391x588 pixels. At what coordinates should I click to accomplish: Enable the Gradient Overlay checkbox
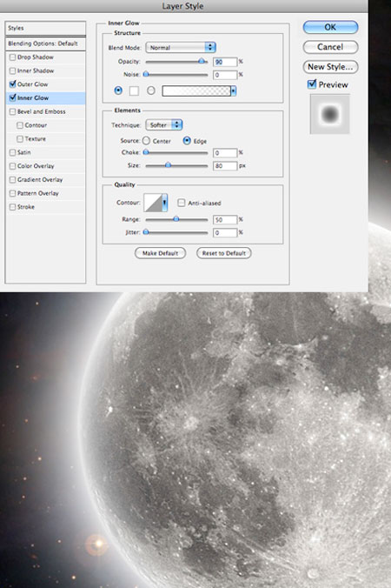coord(12,180)
